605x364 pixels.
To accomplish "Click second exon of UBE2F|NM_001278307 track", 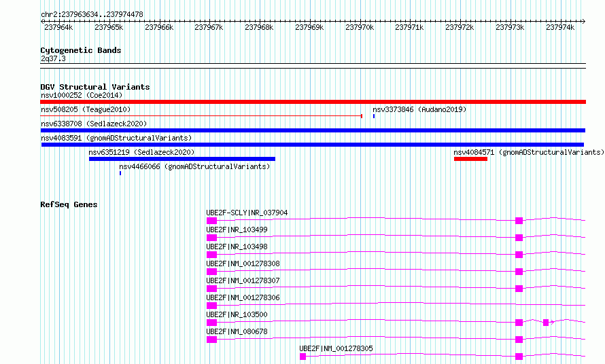I will (519, 289).
